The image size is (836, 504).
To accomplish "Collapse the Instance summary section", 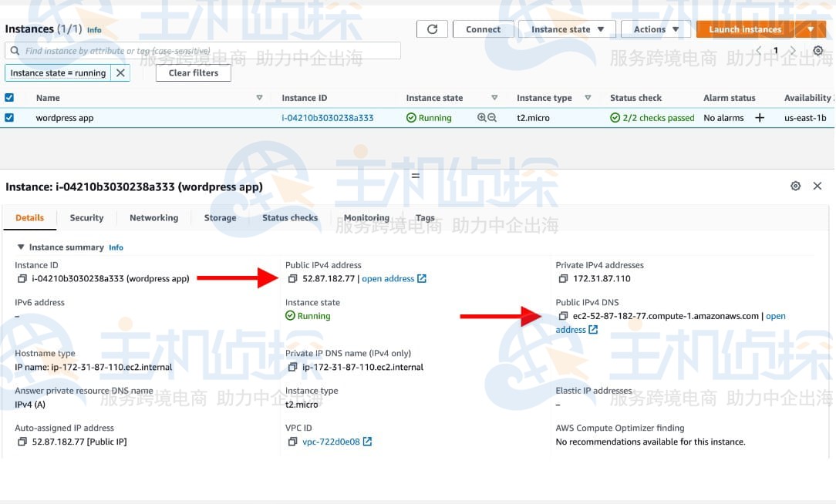I will tap(20, 247).
